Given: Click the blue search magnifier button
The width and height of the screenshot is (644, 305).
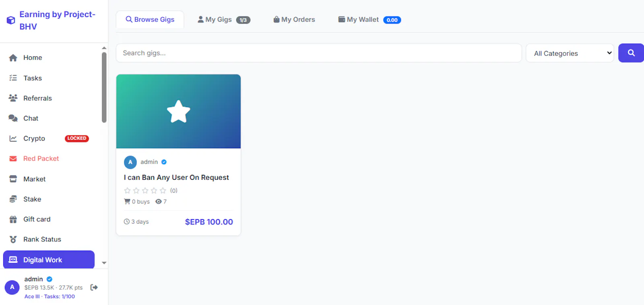Looking at the screenshot, I should [x=631, y=53].
